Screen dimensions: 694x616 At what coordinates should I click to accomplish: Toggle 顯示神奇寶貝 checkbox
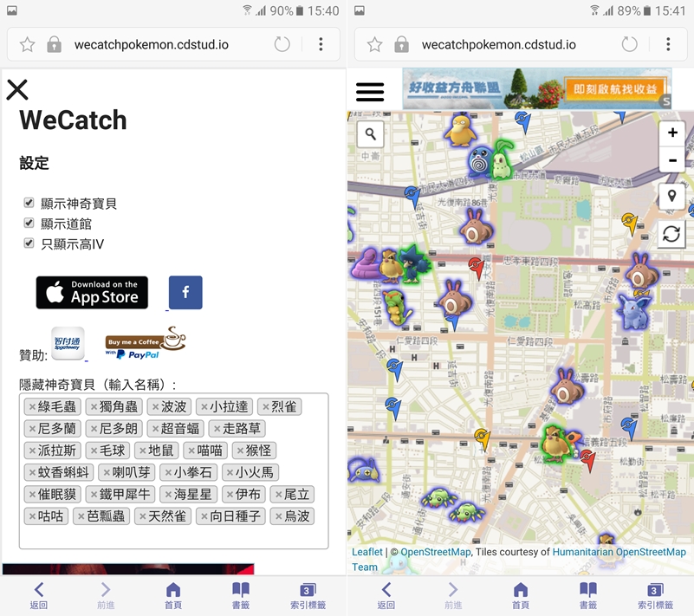tap(29, 203)
